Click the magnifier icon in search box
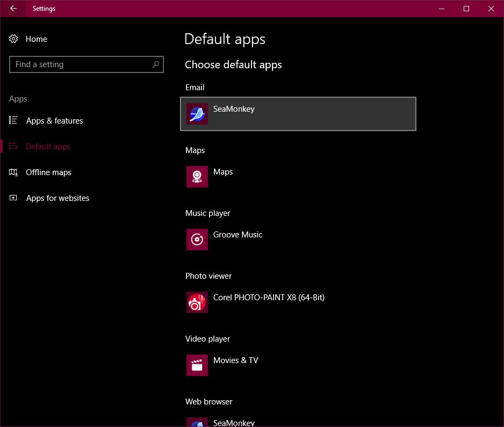 156,64
